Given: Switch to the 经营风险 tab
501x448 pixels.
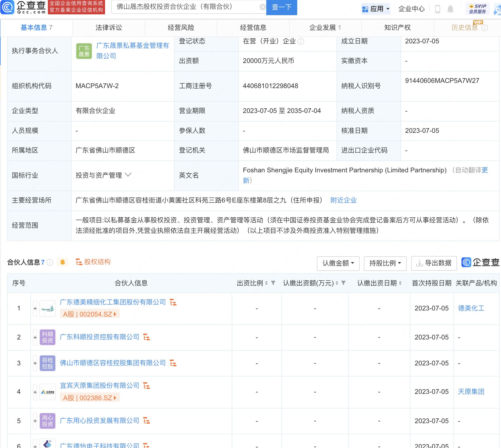Looking at the screenshot, I should (x=181, y=28).
